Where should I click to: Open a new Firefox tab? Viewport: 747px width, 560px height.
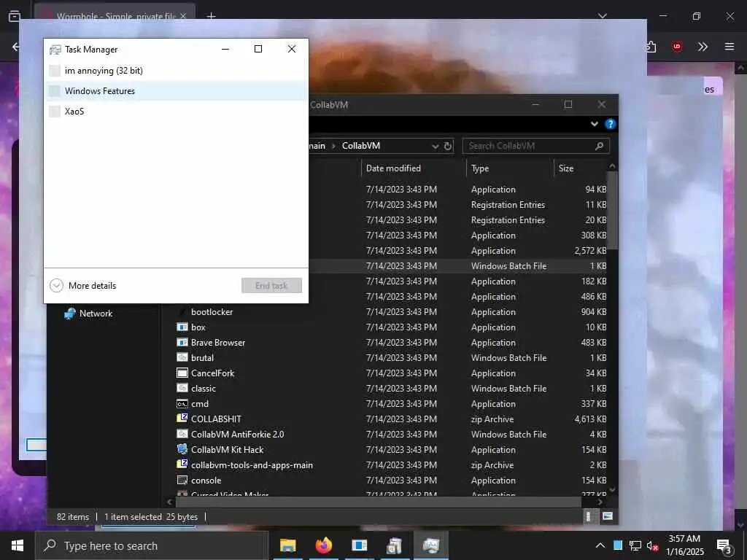212,17
